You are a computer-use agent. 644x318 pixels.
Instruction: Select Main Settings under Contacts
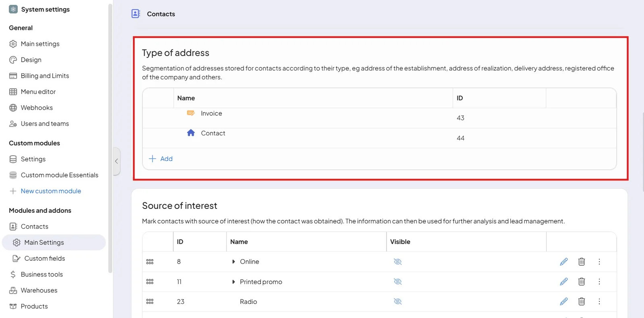pos(54,242)
